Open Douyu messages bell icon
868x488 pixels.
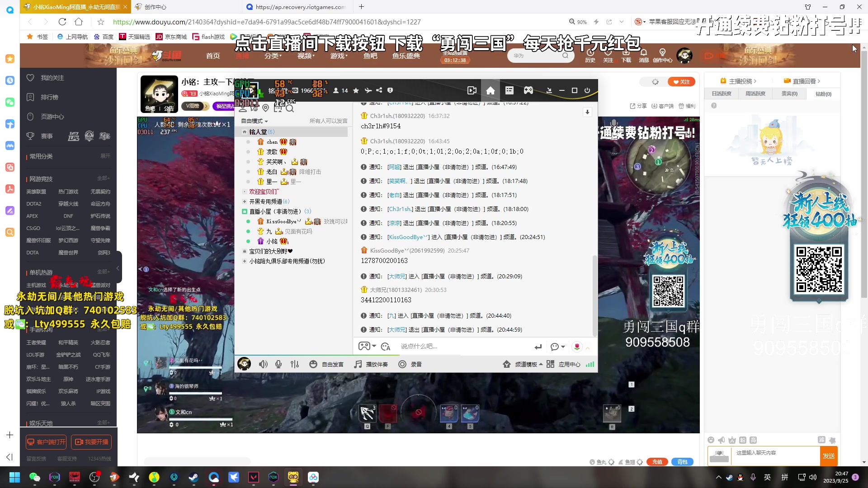pyautogui.click(x=644, y=56)
